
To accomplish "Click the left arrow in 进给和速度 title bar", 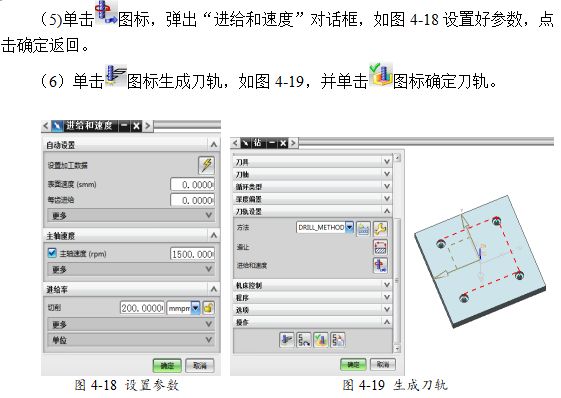I will point(45,126).
